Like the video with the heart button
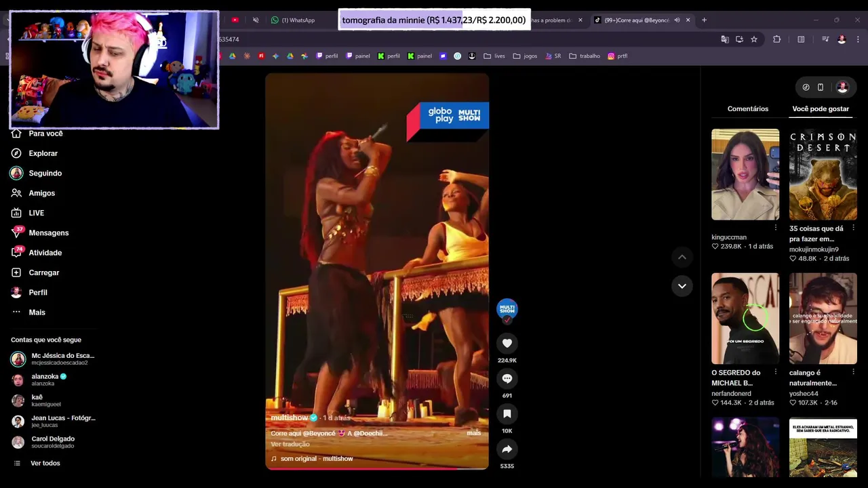This screenshot has height=488, width=868. coord(507,344)
